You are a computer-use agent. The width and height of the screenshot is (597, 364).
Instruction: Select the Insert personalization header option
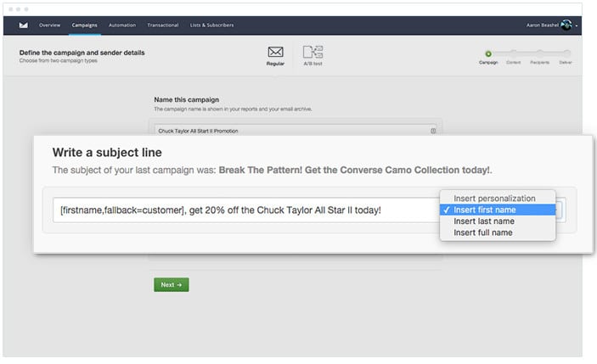[494, 198]
